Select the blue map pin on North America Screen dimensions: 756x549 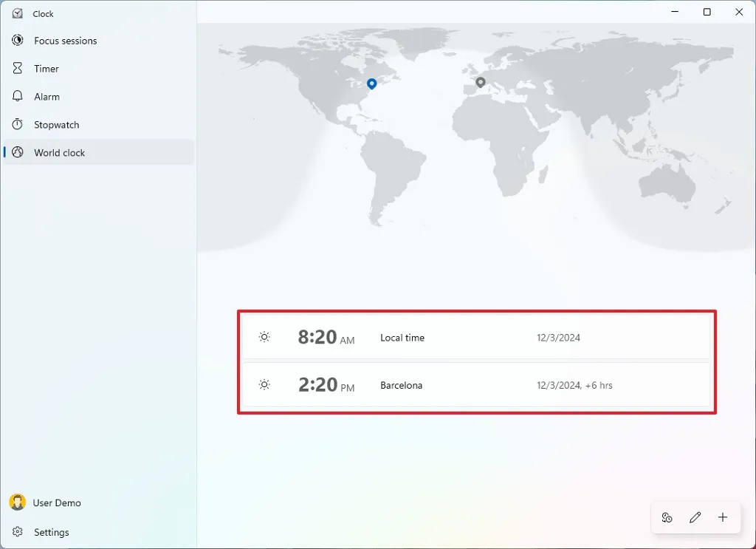[x=371, y=83]
